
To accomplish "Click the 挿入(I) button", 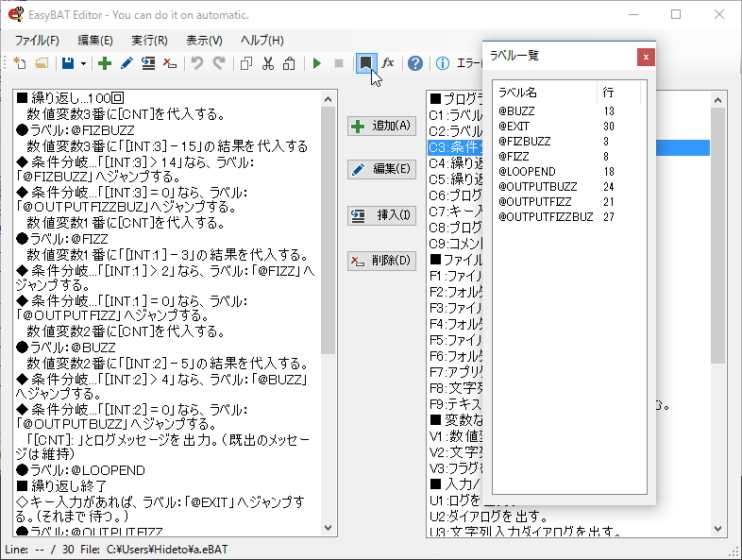I will (x=382, y=215).
